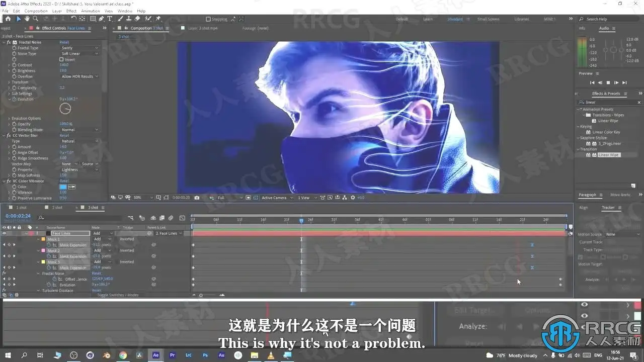Click Toggle Switches / Modes in the timeline
644x362 pixels.
tap(118, 295)
